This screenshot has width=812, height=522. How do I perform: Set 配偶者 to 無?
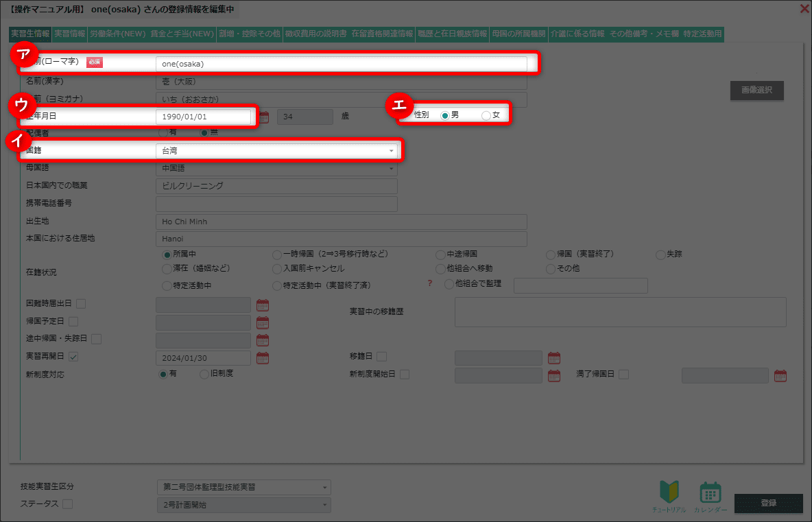coord(204,133)
